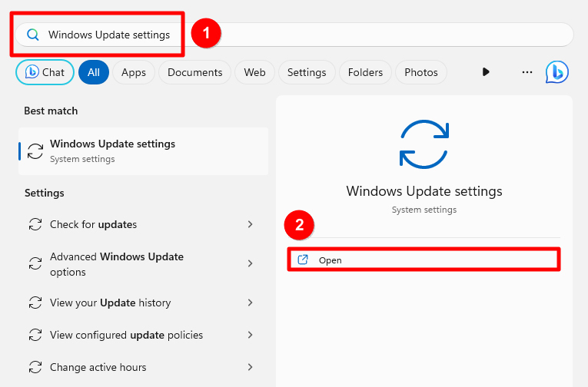This screenshot has width=588, height=387.
Task: Click the search box containing Windows Update settings
Action: point(294,35)
